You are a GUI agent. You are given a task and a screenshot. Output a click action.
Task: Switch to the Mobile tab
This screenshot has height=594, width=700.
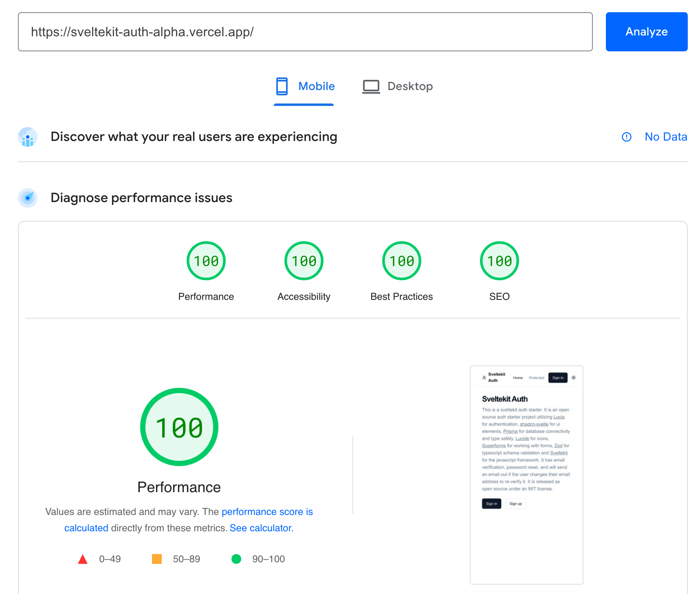click(x=304, y=86)
